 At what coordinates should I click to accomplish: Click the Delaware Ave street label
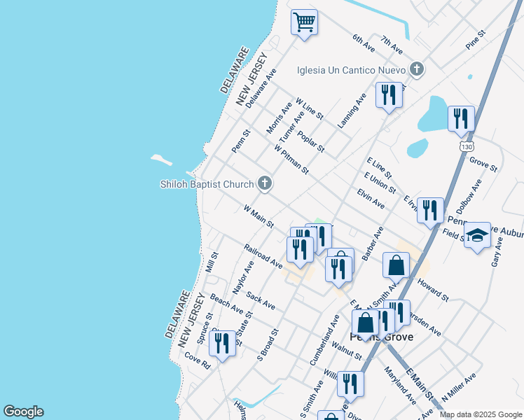click(x=261, y=87)
